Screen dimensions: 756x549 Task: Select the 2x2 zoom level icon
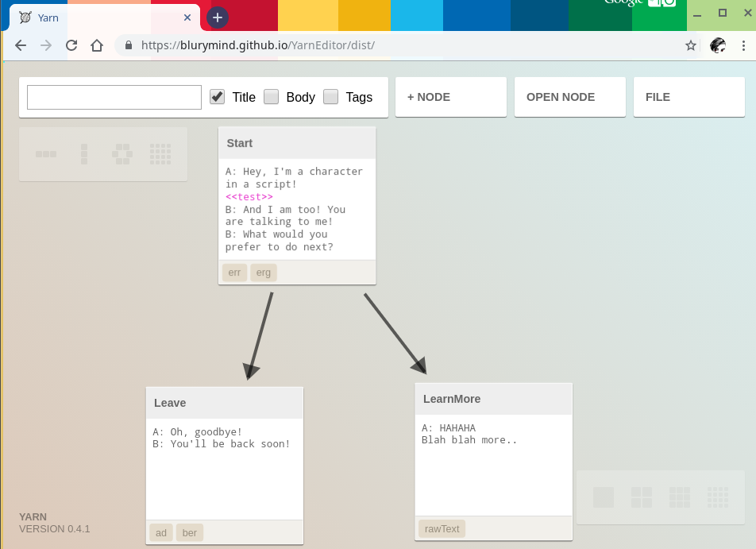[x=642, y=497]
